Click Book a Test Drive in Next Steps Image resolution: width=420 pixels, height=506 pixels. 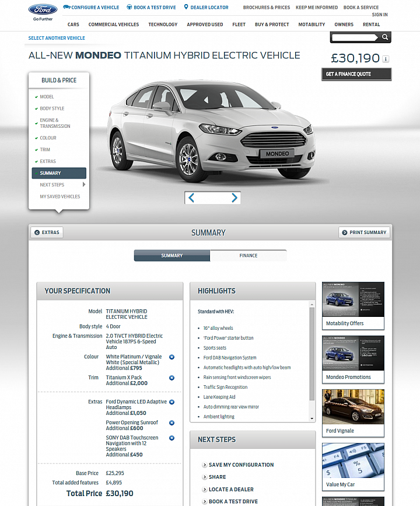pyautogui.click(x=233, y=501)
